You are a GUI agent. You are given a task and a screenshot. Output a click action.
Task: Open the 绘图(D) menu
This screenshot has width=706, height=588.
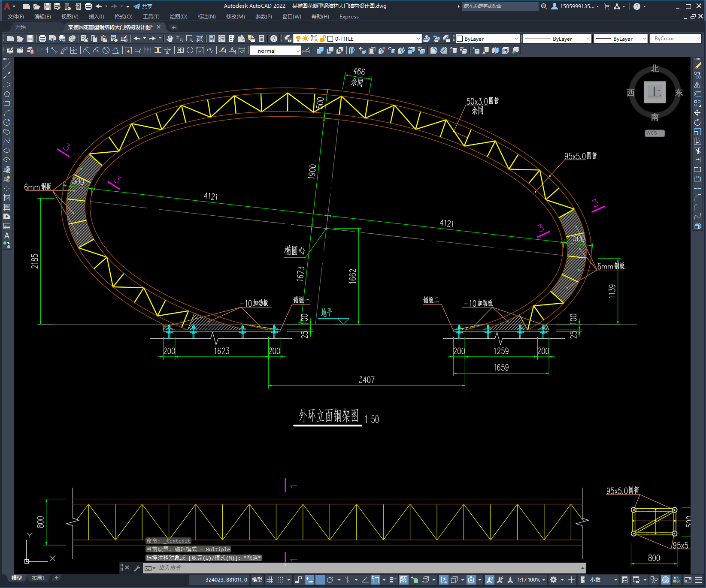(179, 17)
